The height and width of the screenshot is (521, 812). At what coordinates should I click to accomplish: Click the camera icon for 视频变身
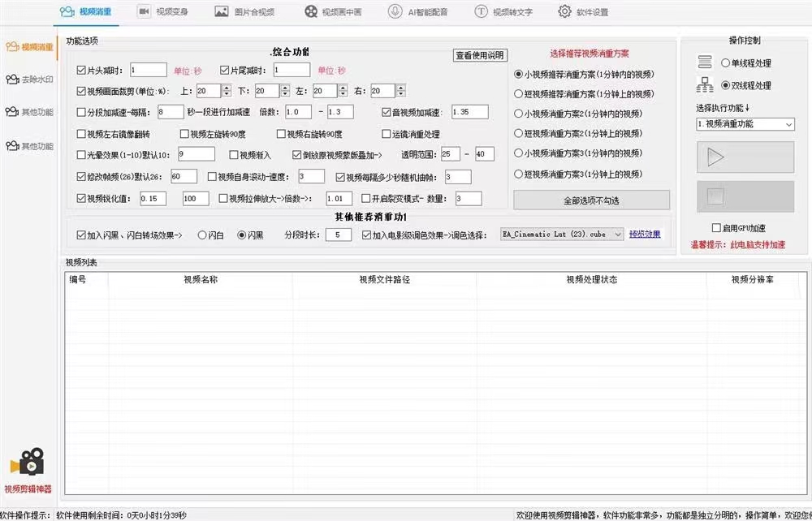(144, 12)
